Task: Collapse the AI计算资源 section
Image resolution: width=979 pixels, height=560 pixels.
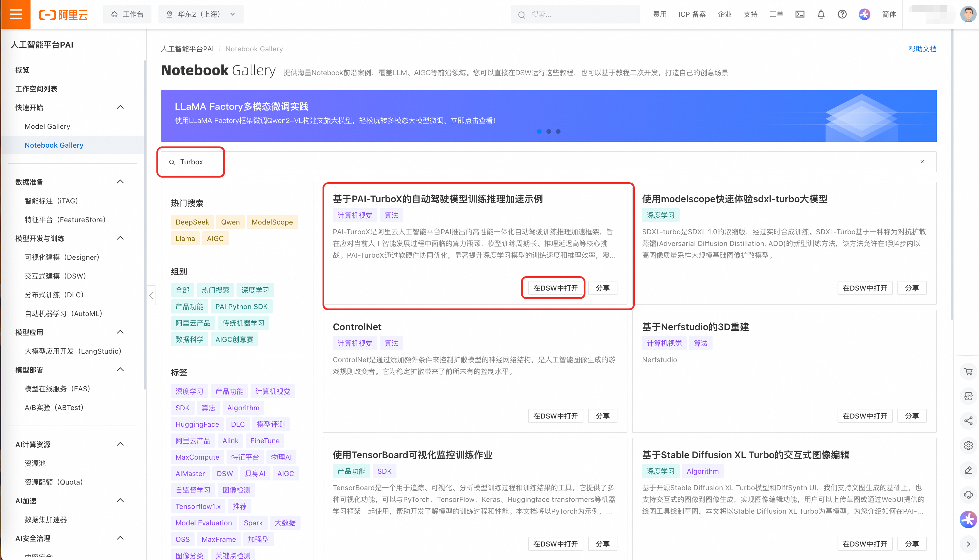Action: click(x=120, y=444)
